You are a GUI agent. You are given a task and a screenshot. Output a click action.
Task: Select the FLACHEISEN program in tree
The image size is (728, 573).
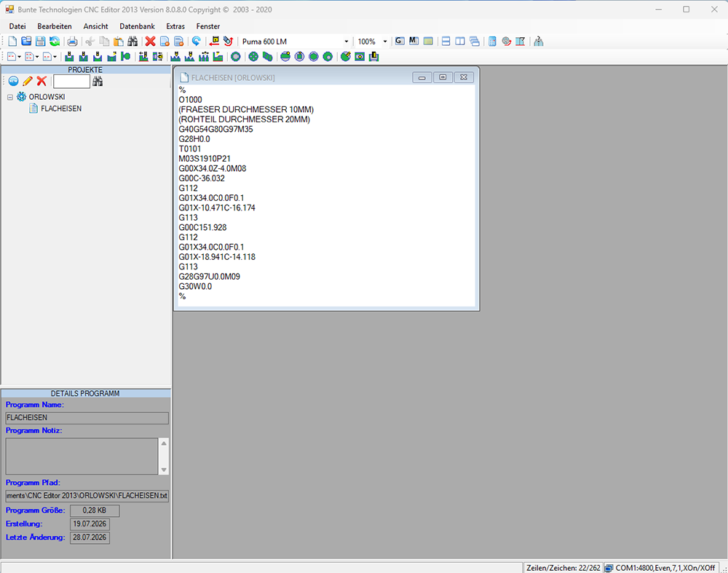coord(61,108)
